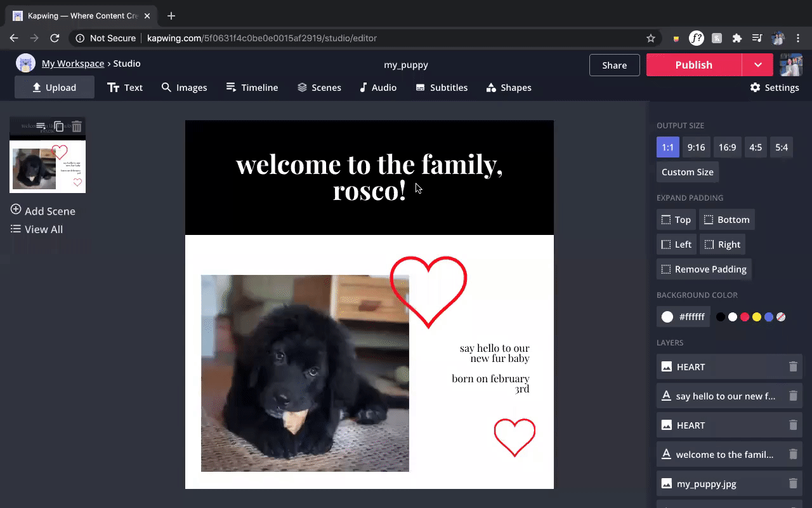Select the Images search tool

184,87
